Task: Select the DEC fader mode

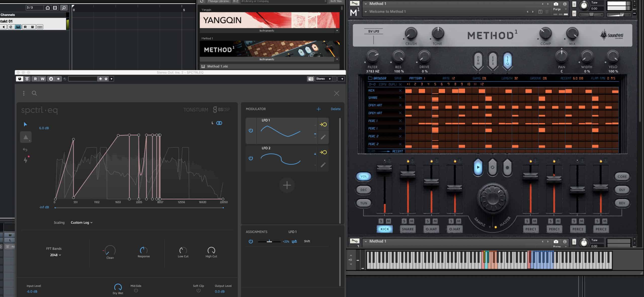Action: pyautogui.click(x=364, y=190)
